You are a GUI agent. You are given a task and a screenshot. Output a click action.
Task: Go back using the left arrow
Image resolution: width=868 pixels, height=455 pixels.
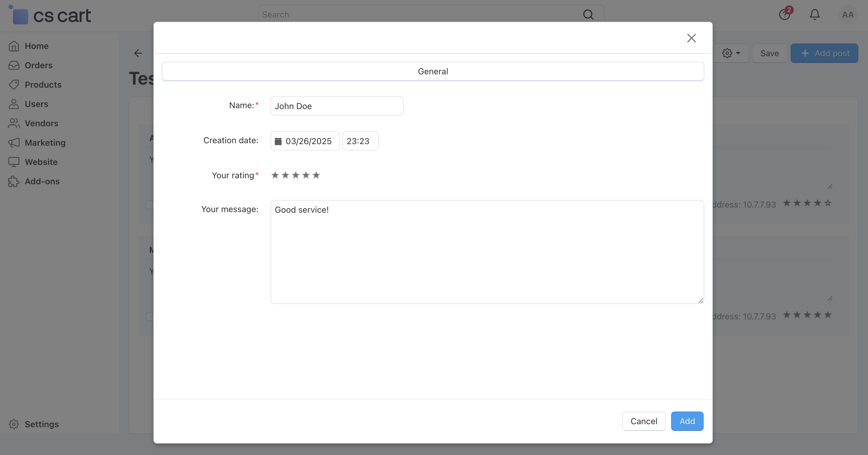coord(138,53)
